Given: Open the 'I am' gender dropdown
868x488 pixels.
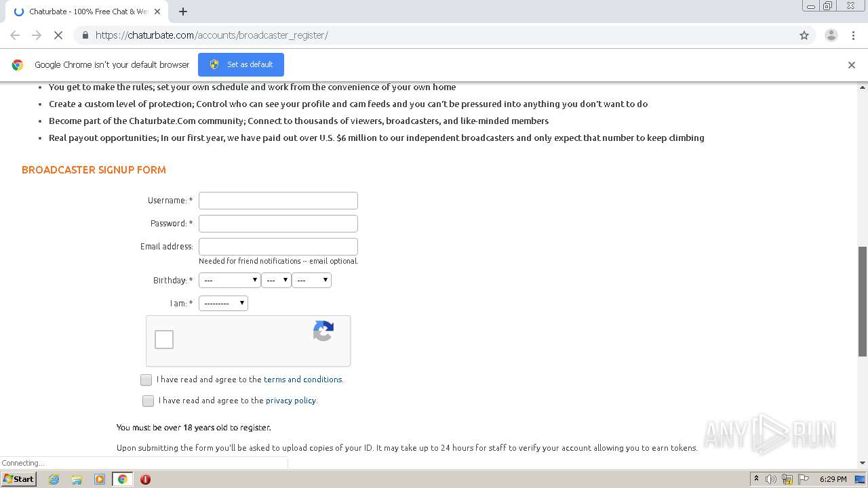Looking at the screenshot, I should (223, 303).
